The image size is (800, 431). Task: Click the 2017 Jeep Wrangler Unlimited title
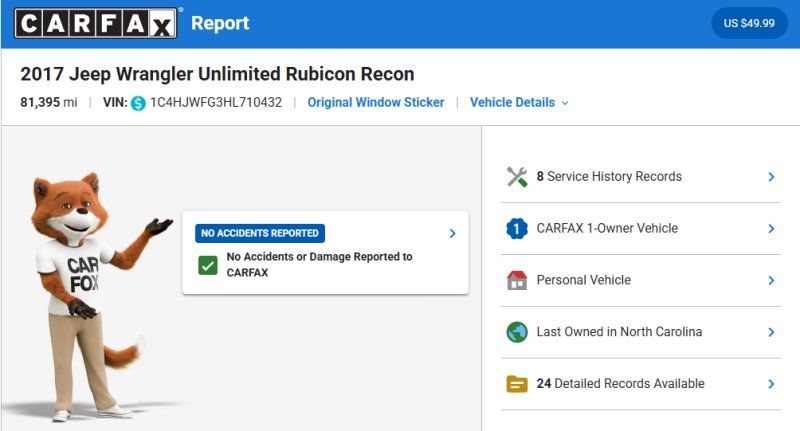(217, 74)
